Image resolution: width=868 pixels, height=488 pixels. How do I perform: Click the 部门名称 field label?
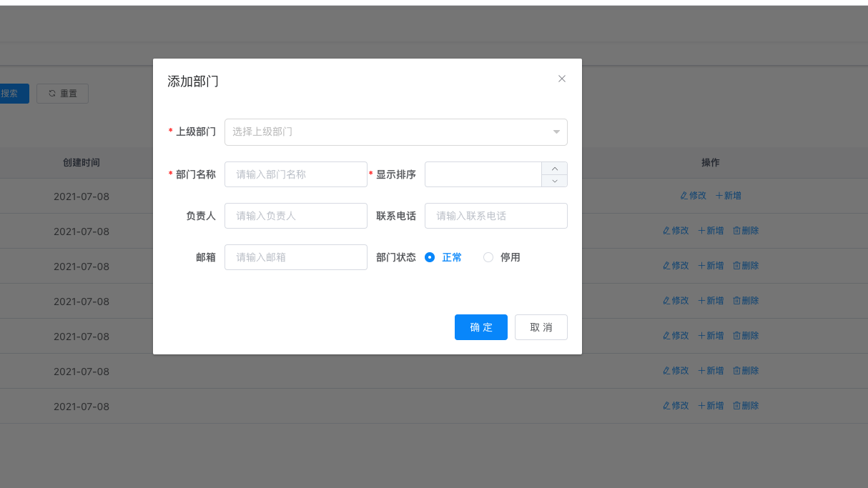tap(196, 174)
